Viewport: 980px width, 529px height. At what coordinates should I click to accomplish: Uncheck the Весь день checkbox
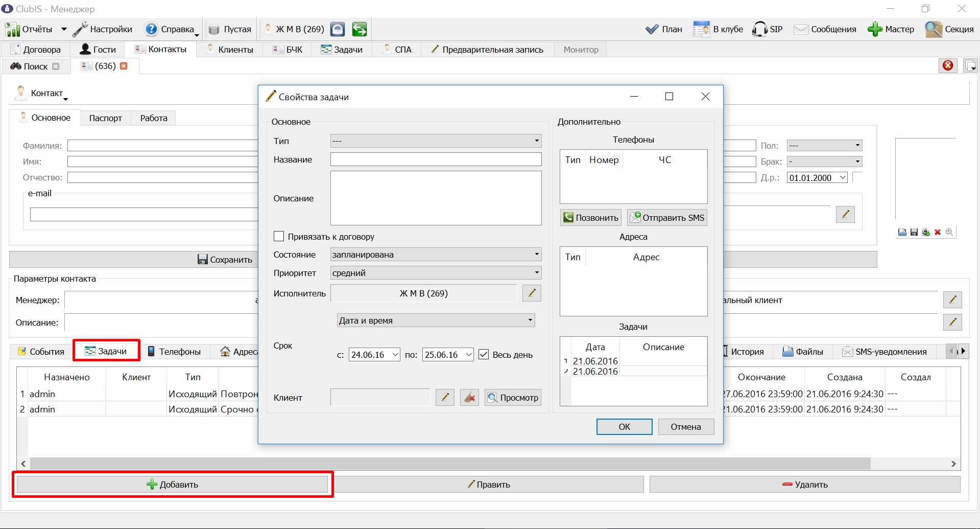click(484, 354)
